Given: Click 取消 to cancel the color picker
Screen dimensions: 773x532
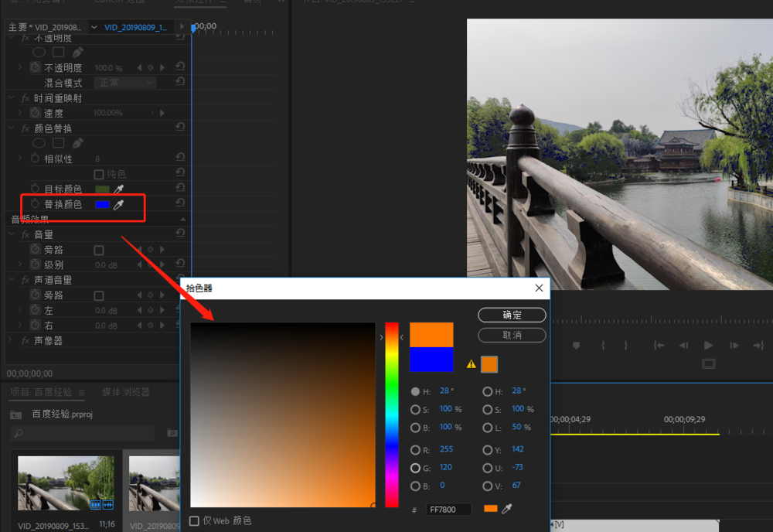Looking at the screenshot, I should (512, 335).
